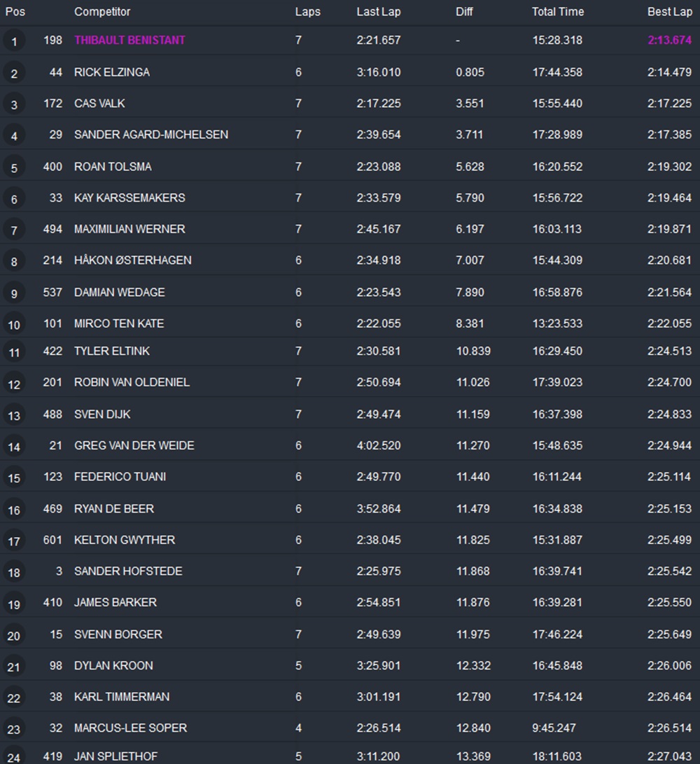Select the position 8 circle badge
700x764 pixels.
[x=14, y=261]
